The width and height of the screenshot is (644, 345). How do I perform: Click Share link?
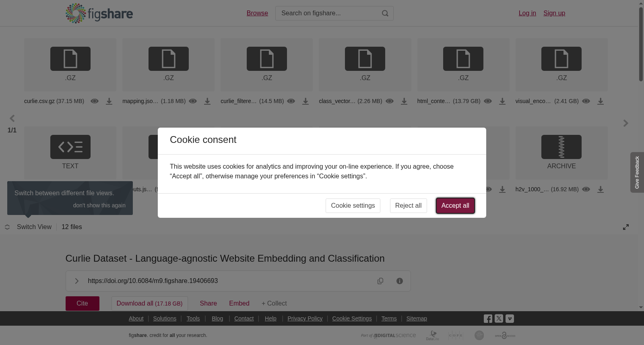click(208, 304)
